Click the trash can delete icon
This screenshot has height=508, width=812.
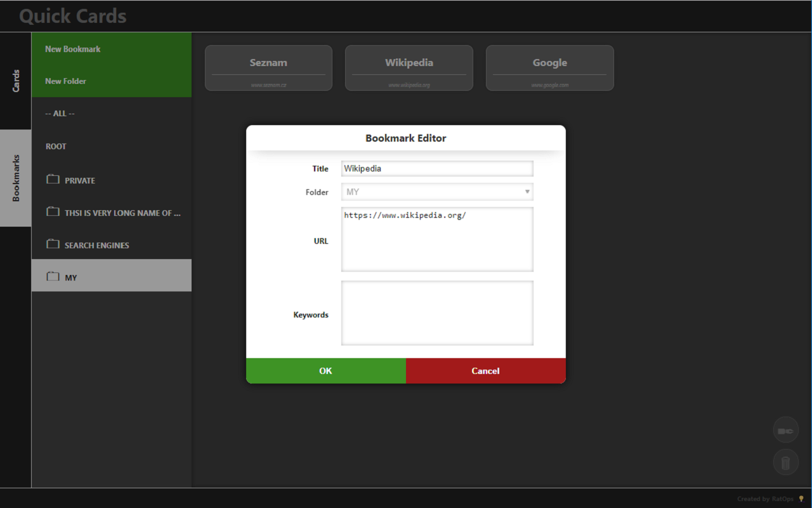coord(785,462)
